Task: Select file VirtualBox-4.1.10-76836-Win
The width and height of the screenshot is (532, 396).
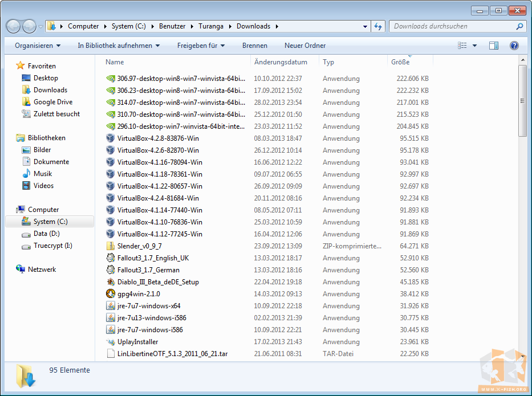Action: [160, 222]
